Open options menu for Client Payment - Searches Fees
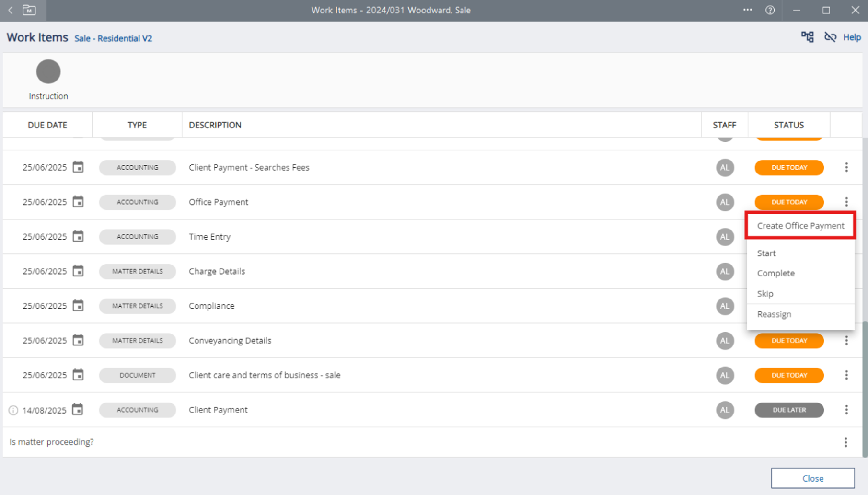The height and width of the screenshot is (495, 868). click(846, 167)
